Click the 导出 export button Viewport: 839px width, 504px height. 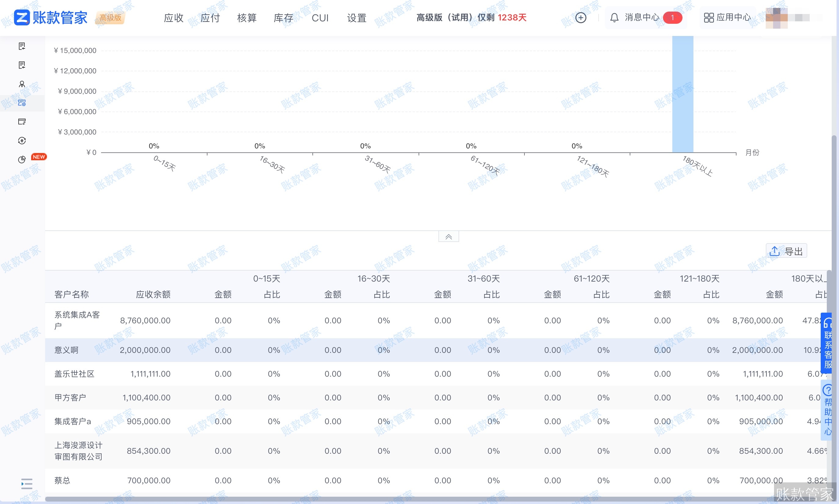click(786, 251)
